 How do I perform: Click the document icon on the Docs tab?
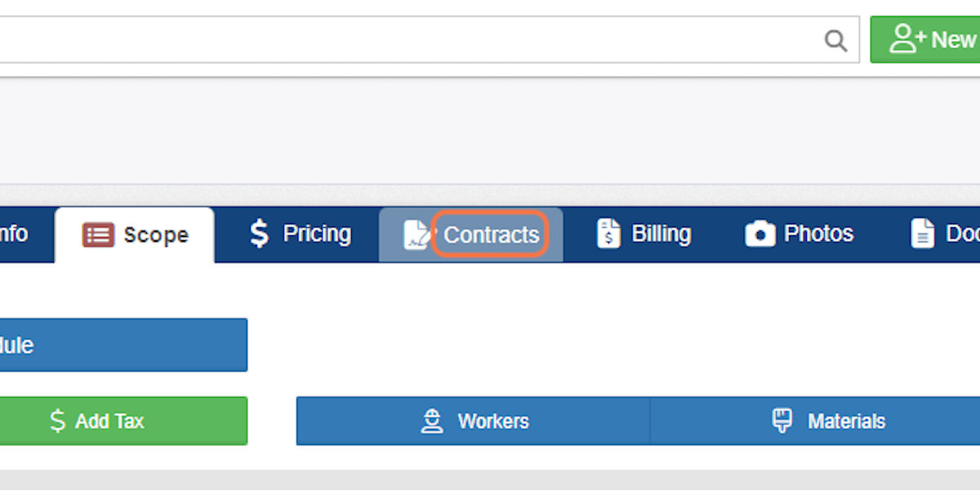923,234
